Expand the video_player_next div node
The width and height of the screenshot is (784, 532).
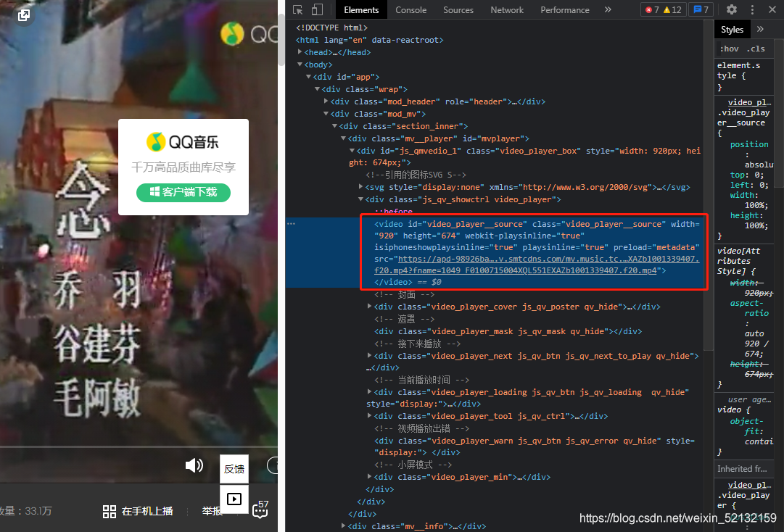(369, 356)
